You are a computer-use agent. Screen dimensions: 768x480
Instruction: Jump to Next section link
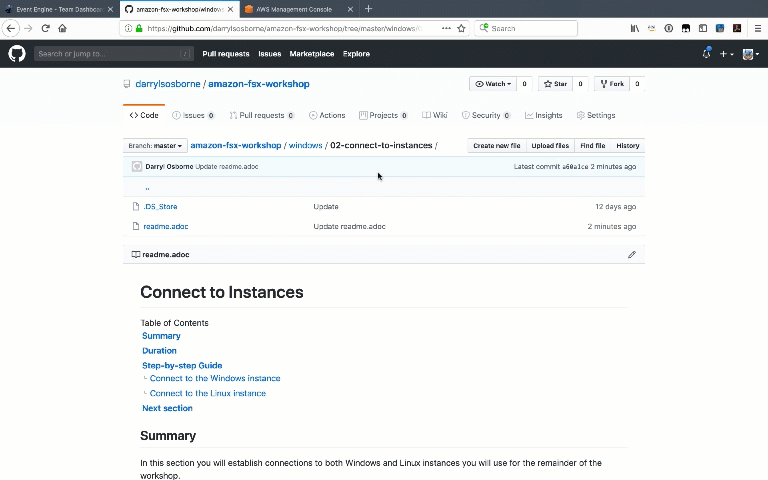pyautogui.click(x=167, y=408)
